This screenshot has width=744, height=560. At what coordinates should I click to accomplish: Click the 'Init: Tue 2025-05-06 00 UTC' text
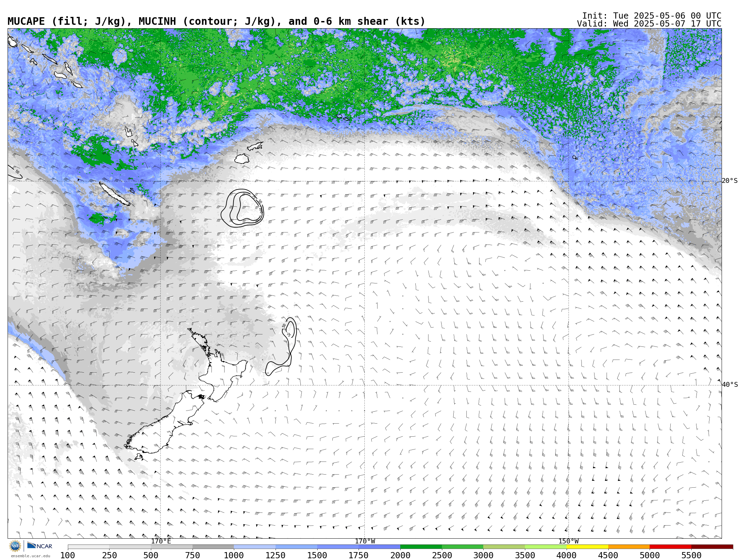(x=652, y=16)
